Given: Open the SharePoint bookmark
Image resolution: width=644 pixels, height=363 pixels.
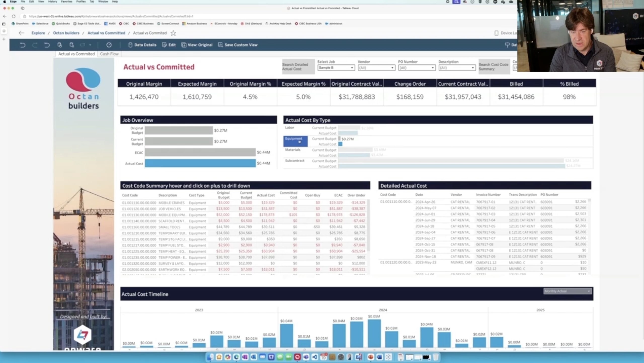Looking at the screenshot, I should [20, 24].
